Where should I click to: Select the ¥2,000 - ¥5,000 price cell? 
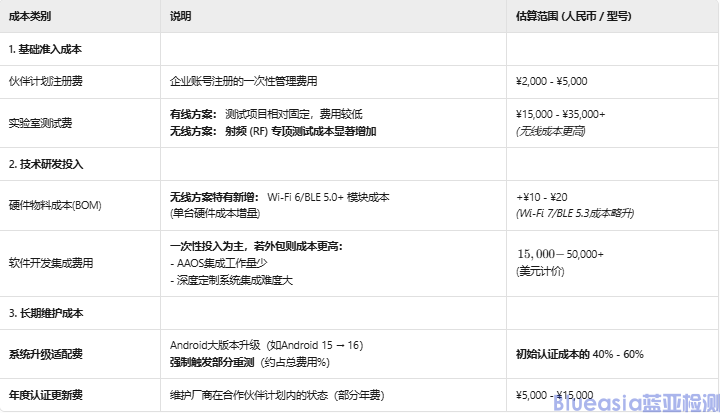tap(551, 81)
